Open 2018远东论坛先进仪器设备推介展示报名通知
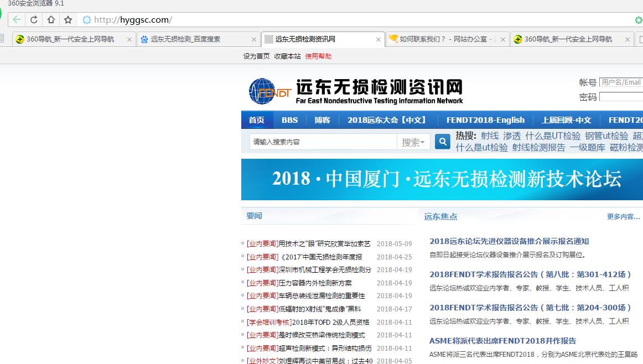Image resolution: width=643 pixels, height=364 pixels. 509,241
